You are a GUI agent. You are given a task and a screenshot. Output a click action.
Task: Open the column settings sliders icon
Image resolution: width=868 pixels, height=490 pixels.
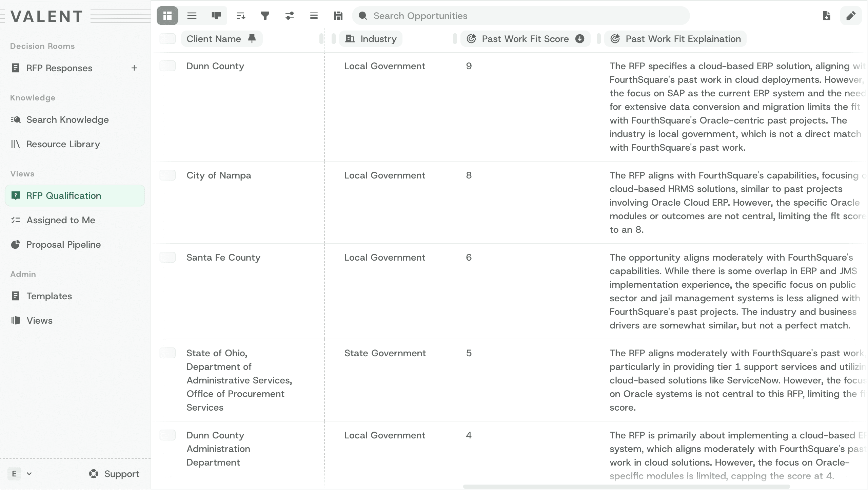(x=290, y=16)
